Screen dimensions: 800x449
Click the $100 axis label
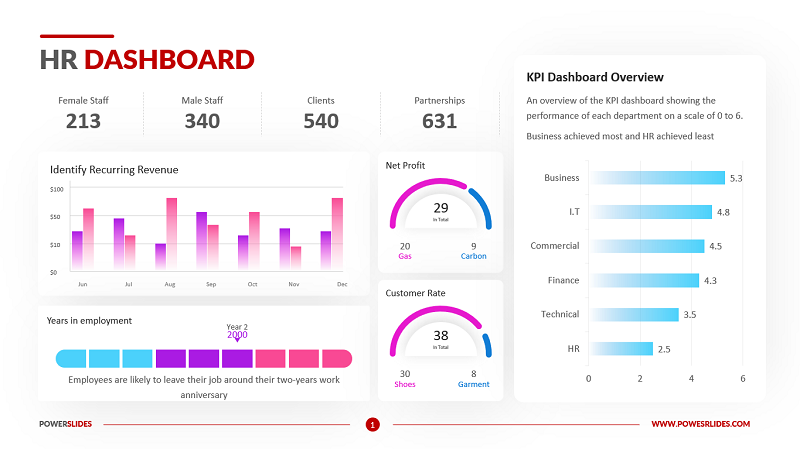click(57, 189)
